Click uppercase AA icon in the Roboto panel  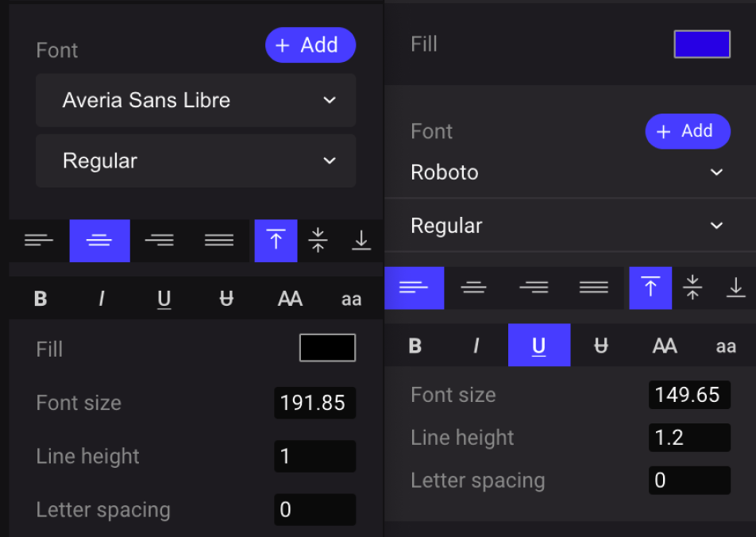[x=665, y=346]
